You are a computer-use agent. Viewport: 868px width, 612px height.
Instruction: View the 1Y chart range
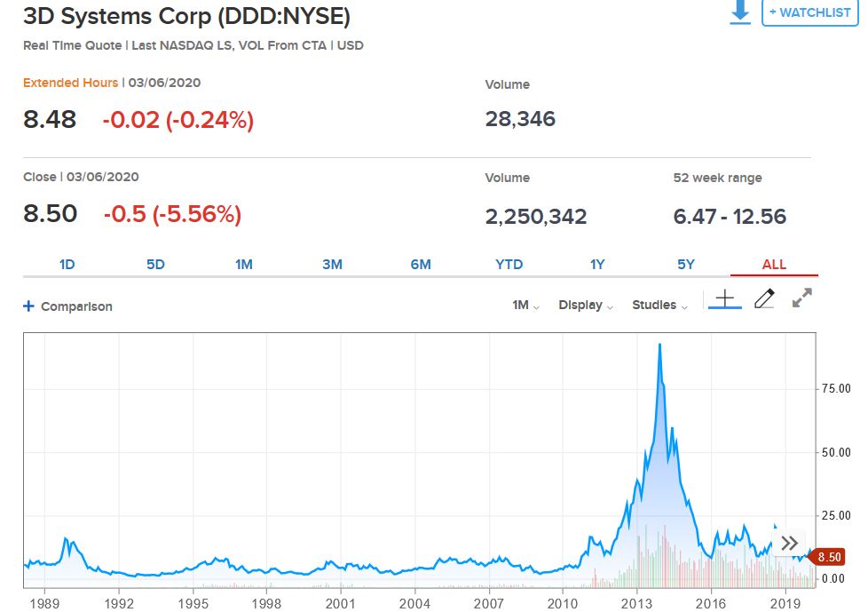(x=597, y=265)
